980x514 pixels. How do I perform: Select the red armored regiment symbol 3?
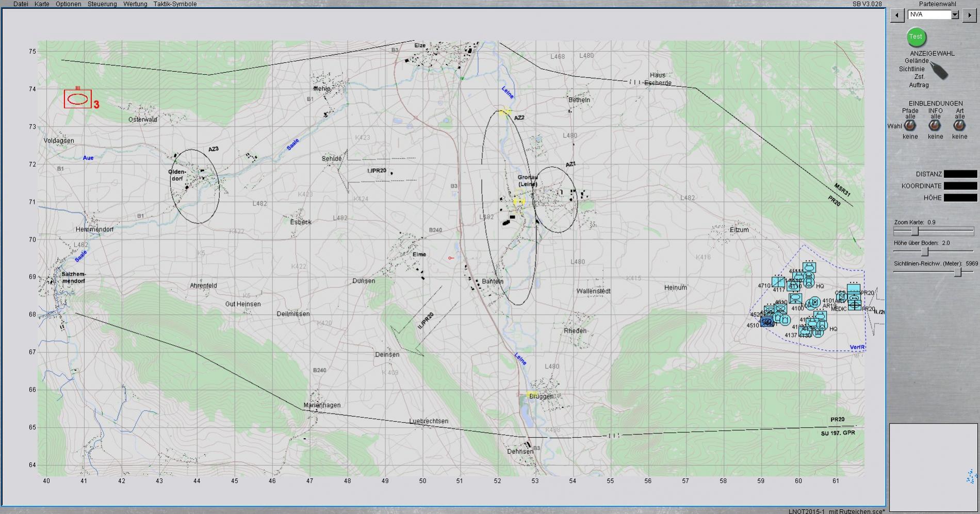[x=78, y=99]
